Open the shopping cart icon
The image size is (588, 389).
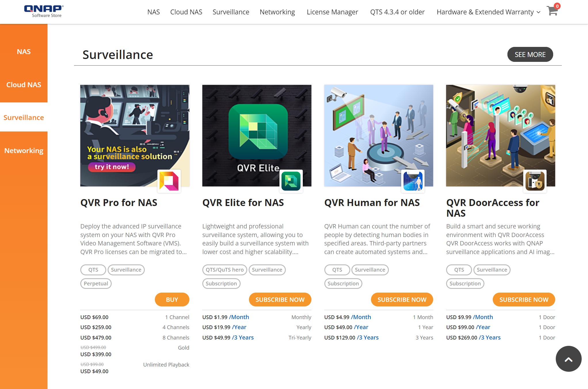pyautogui.click(x=552, y=11)
